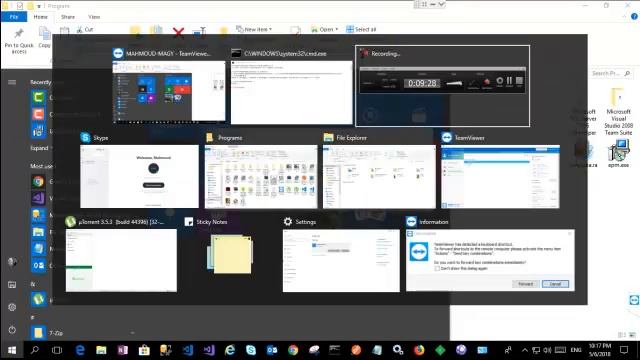Click Expand under Recently added in Start menu
Screen dimensions: 640x360
(x=39, y=148)
